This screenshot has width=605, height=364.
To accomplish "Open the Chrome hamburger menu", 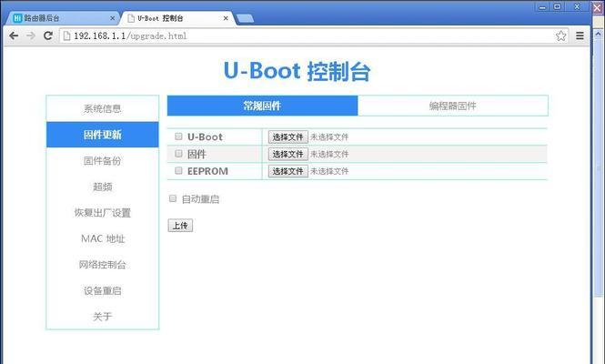I will point(580,35).
